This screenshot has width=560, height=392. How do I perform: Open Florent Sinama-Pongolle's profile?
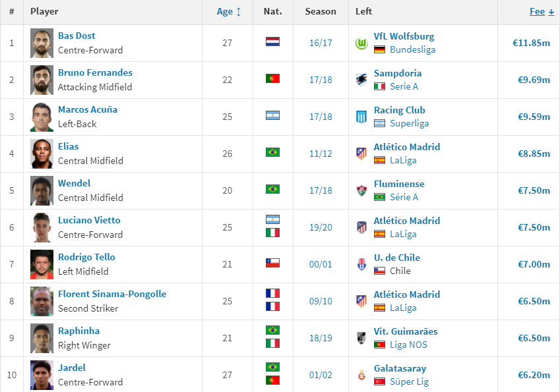112,294
